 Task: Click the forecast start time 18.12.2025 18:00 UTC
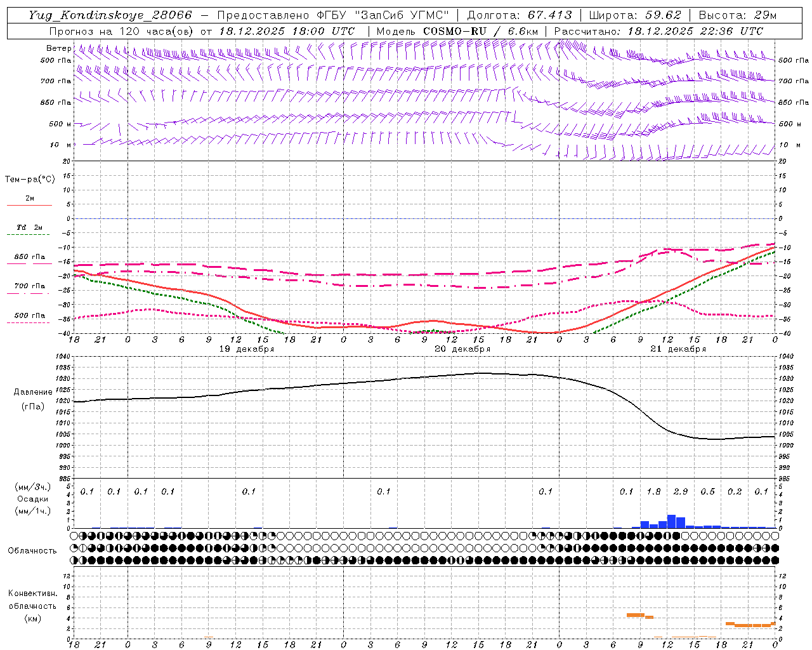[x=287, y=31]
